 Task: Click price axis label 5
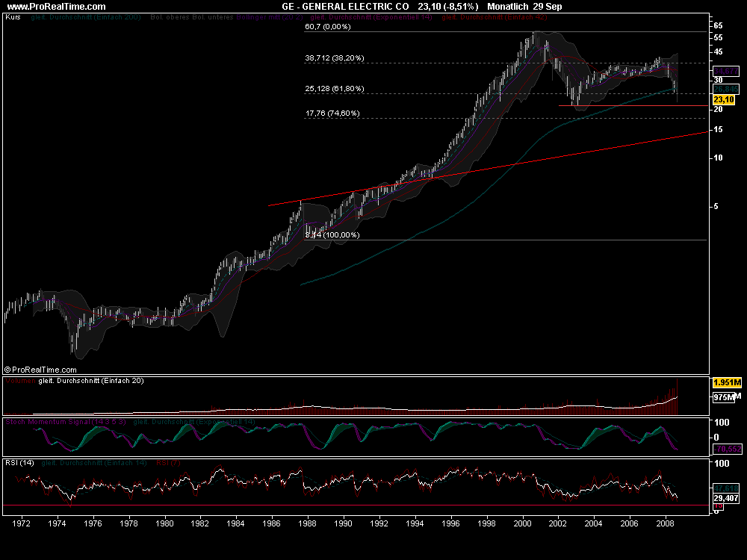(716, 207)
